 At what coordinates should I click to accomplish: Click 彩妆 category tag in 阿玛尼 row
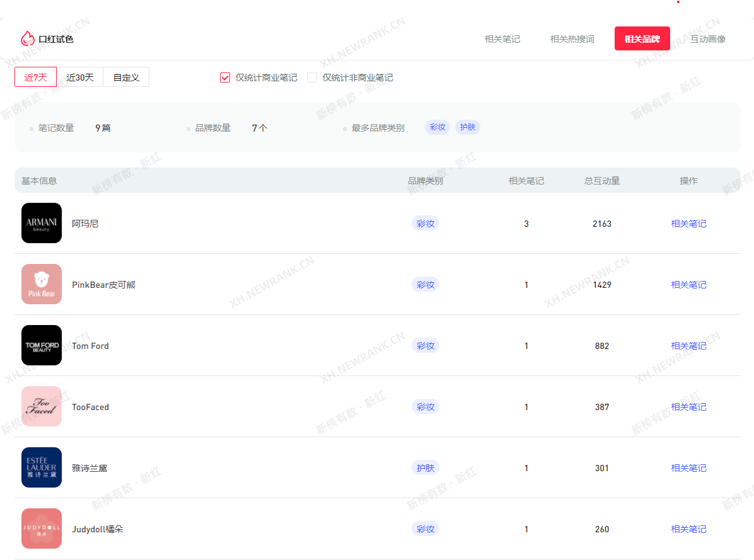pos(426,224)
